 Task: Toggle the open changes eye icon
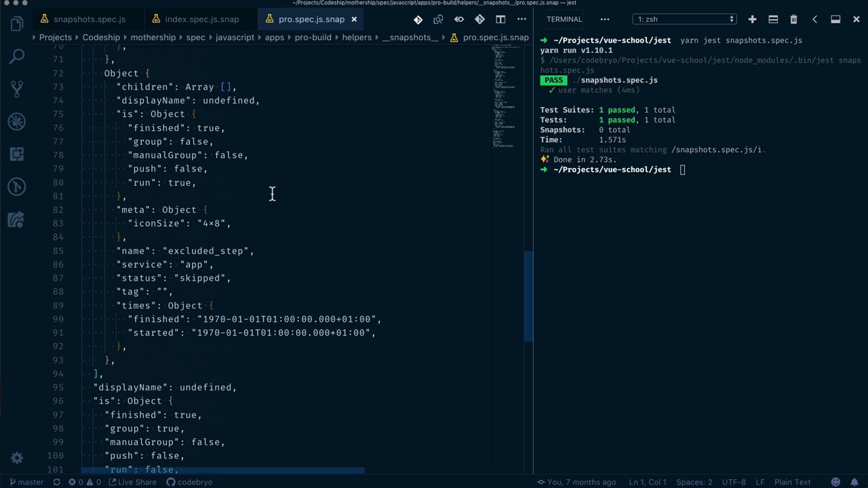click(x=459, y=19)
